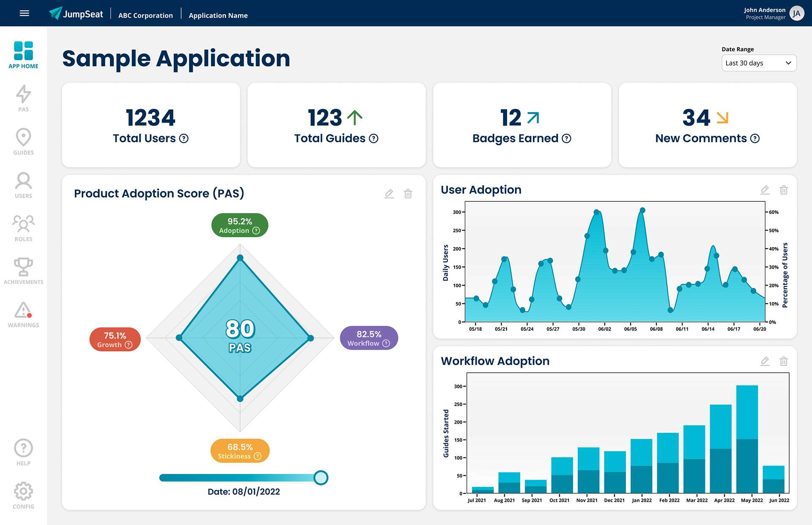Click the 82.5% Workflow badge

pyautogui.click(x=369, y=338)
